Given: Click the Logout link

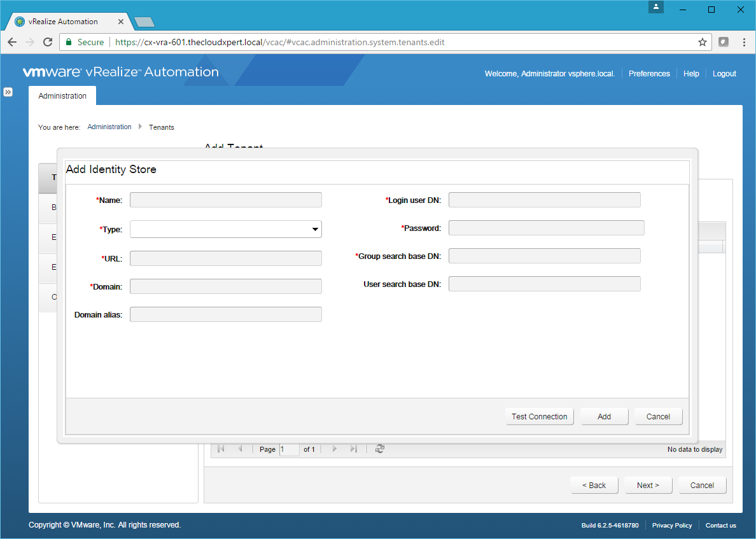Looking at the screenshot, I should [x=724, y=74].
